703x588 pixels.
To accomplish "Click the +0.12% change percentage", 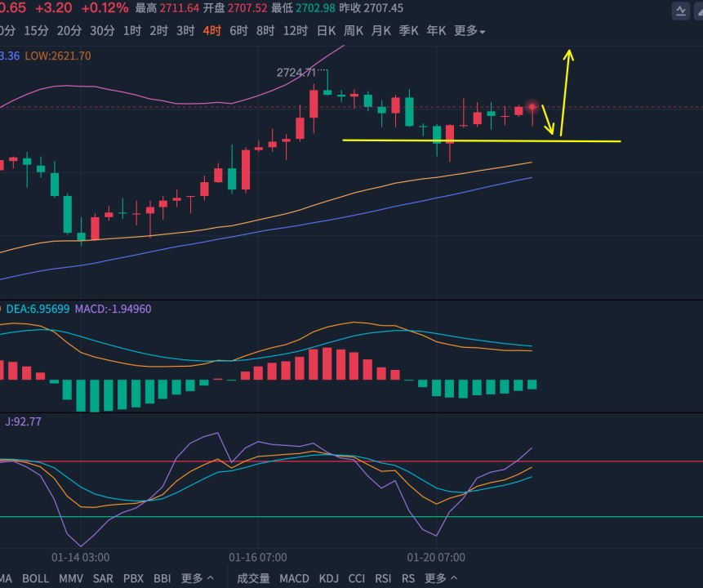I will coord(105,8).
